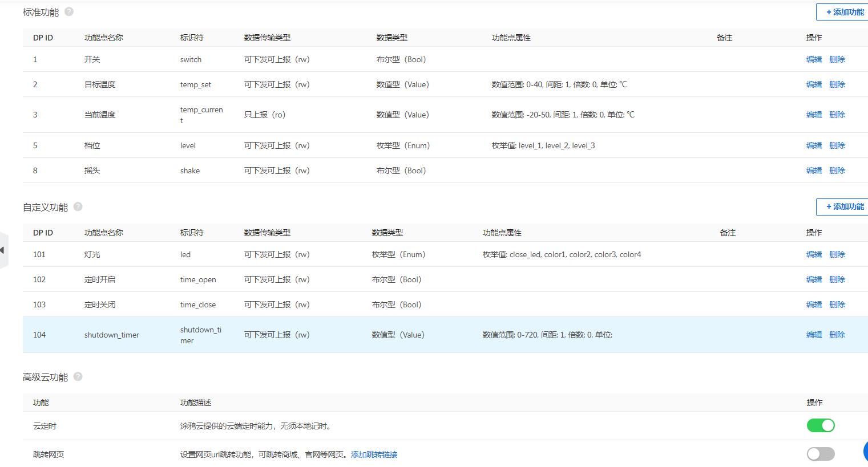Image resolution: width=868 pixels, height=467 pixels.
Task: Edit the shutdown_timer row 104
Action: tap(814, 335)
